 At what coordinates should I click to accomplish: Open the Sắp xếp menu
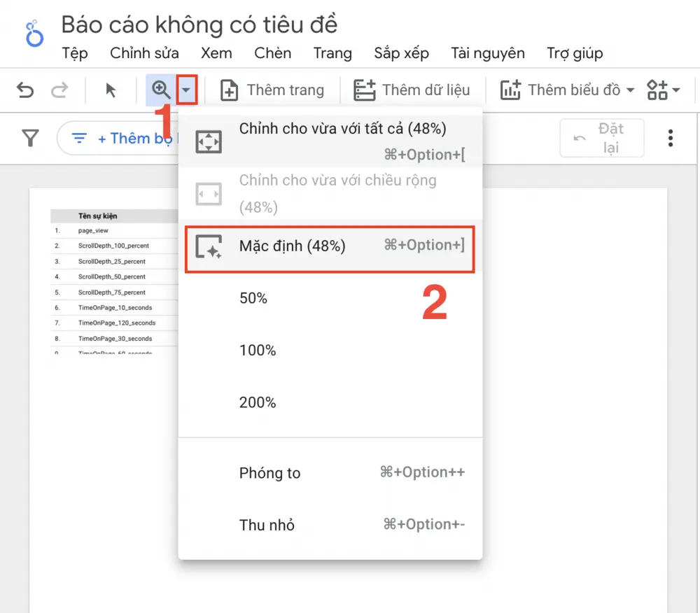[x=401, y=53]
